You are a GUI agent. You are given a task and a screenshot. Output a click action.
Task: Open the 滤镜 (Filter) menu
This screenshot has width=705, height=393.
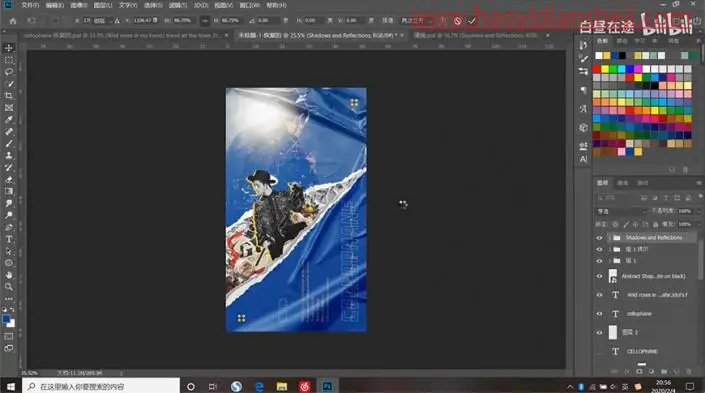pos(178,5)
